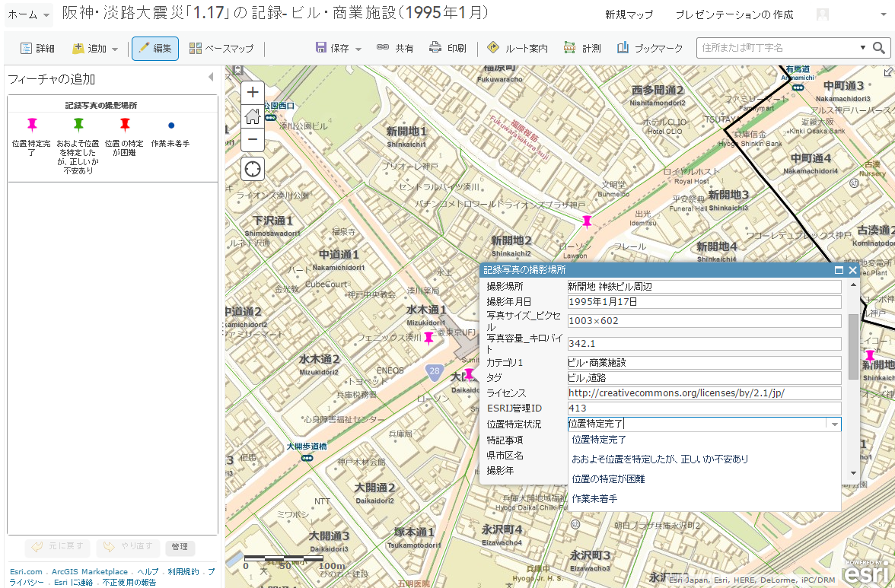Select the magenta 位置特定完了 pin template
Screen dimensions: 895x588
pos(32,125)
